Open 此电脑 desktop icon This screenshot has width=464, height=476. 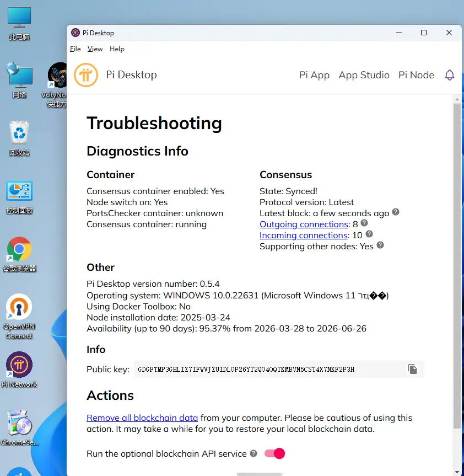[19, 24]
